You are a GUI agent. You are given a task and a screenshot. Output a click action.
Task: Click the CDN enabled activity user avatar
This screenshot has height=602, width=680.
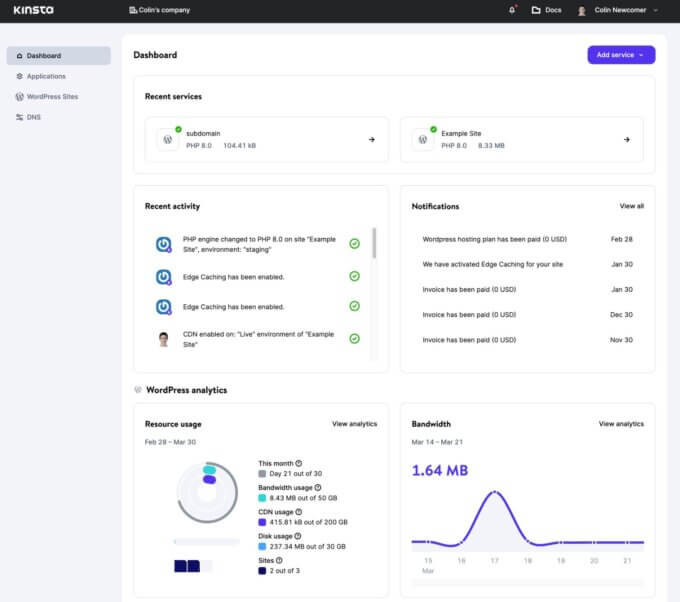(x=163, y=339)
